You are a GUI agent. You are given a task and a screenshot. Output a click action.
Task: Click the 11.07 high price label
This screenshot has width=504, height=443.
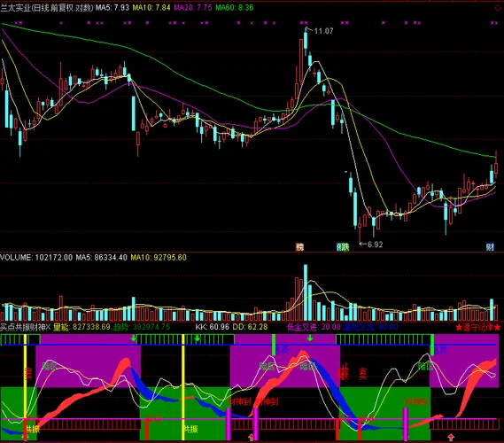(323, 31)
